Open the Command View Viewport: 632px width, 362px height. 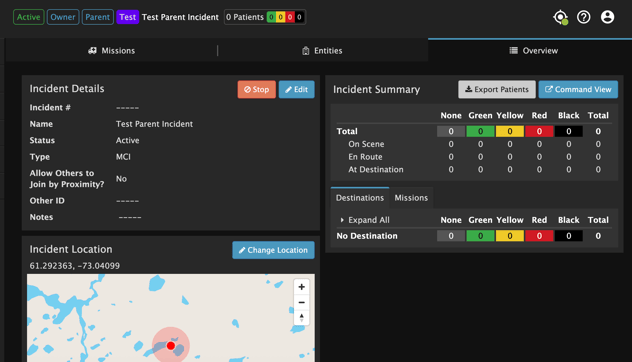tap(578, 89)
